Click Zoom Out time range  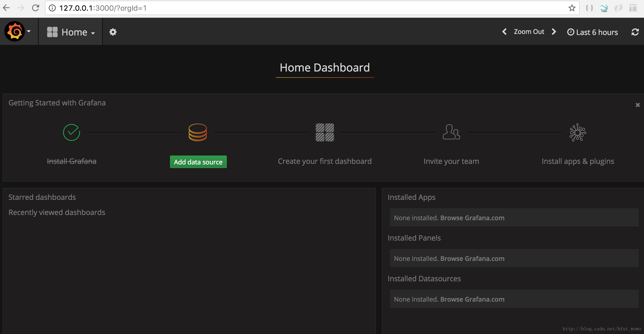[529, 32]
